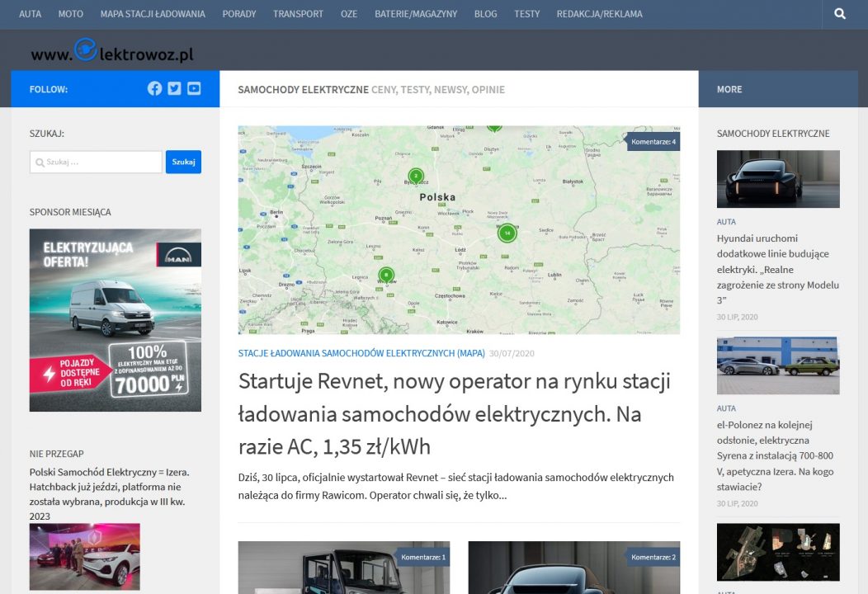This screenshot has width=868, height=594.
Task: Click AUTA category above el-Polonez article
Action: click(x=726, y=408)
